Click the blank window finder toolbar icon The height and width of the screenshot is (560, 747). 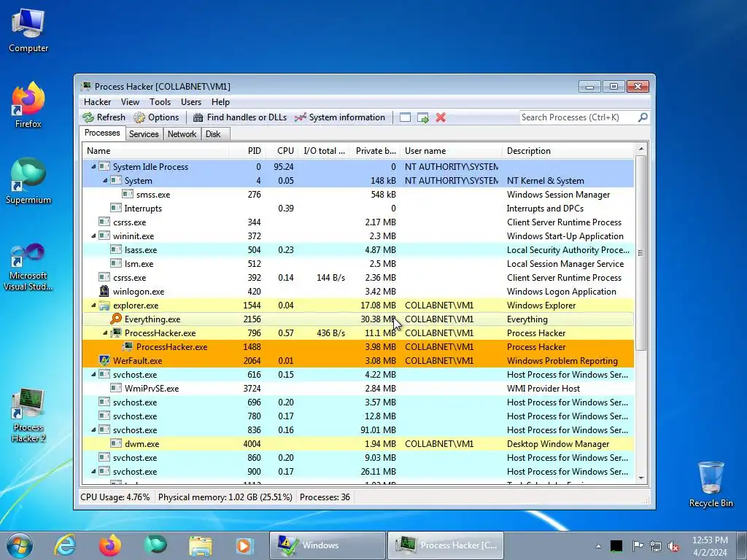point(405,117)
